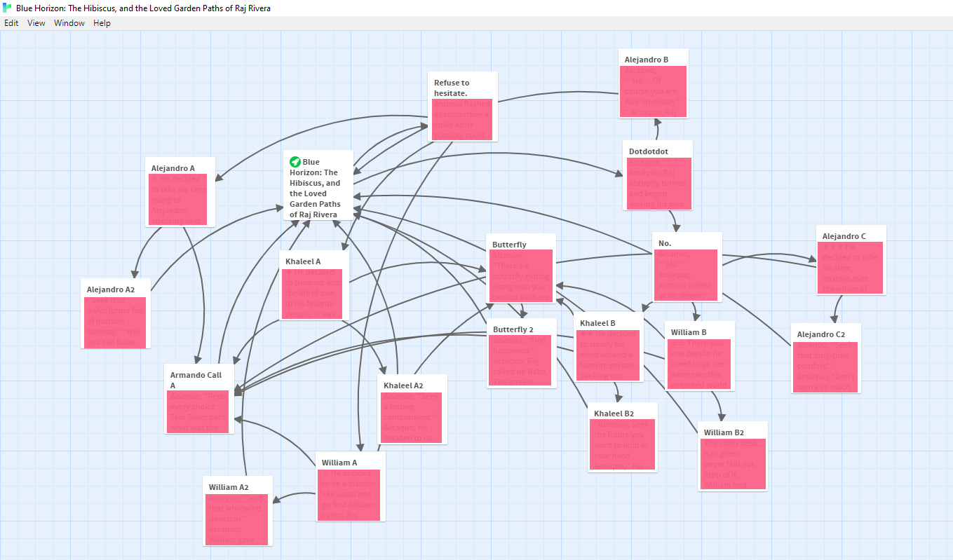
Task: Click the Twine app icon in title bar
Action: click(8, 8)
